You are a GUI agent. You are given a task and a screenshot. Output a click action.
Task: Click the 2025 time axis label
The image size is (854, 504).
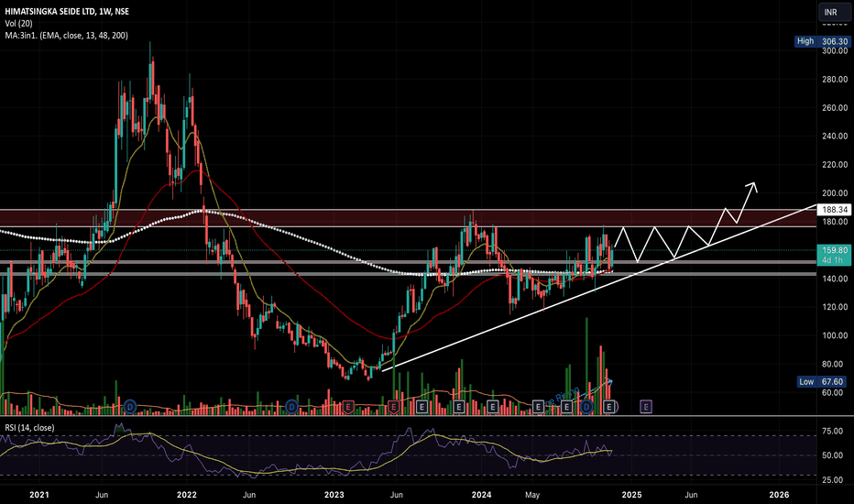click(x=631, y=495)
